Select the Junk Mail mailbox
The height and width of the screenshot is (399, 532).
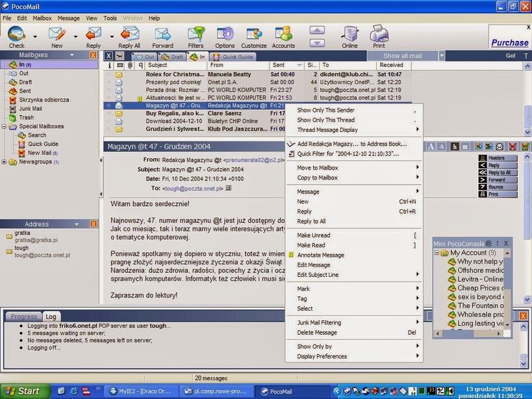[x=30, y=109]
